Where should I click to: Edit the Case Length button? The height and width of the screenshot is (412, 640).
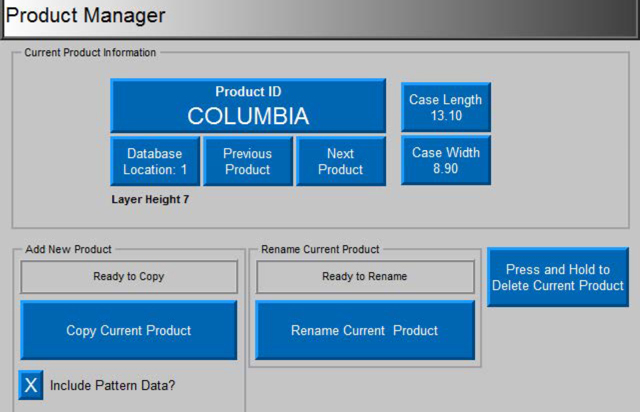point(446,107)
